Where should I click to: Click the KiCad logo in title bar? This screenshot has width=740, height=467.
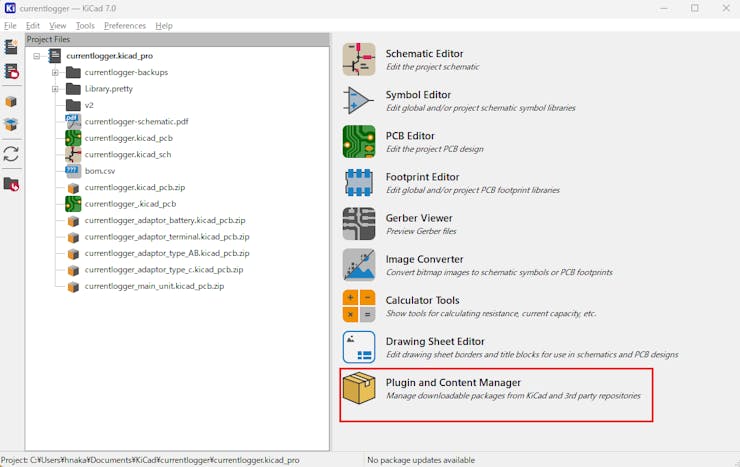pos(9,8)
